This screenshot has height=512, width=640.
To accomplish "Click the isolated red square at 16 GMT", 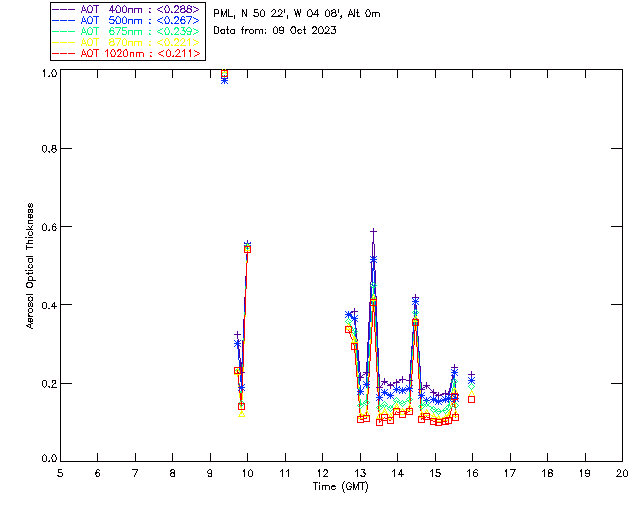I will coord(471,399).
